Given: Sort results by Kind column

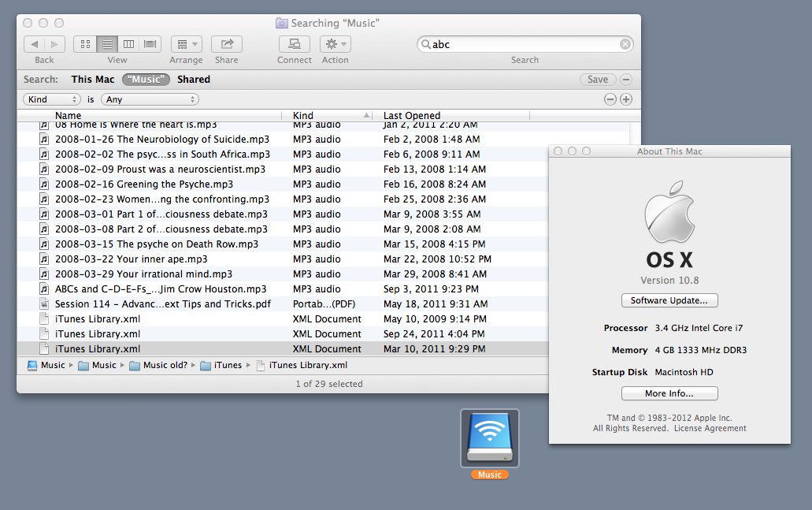Looking at the screenshot, I should (x=327, y=116).
